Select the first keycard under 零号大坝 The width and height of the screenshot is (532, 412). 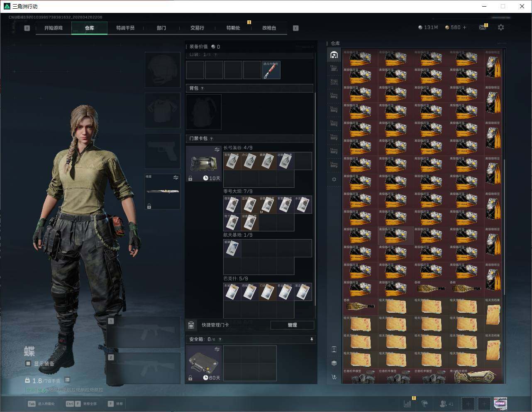pyautogui.click(x=232, y=205)
